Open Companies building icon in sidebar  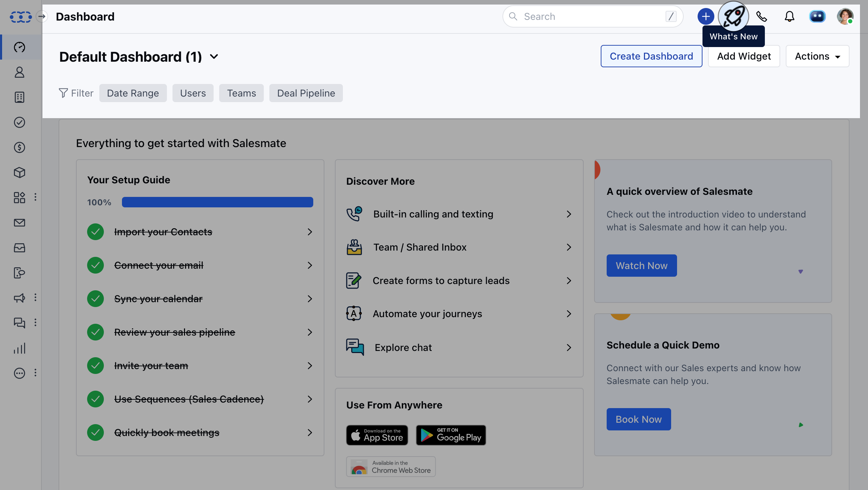coord(20,97)
